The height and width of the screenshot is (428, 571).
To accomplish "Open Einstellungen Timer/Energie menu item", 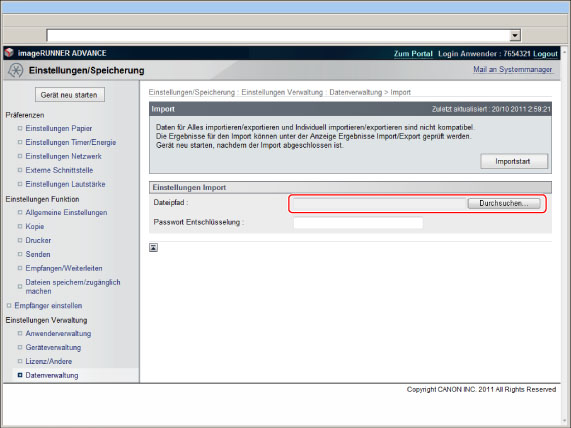I will pos(71,142).
